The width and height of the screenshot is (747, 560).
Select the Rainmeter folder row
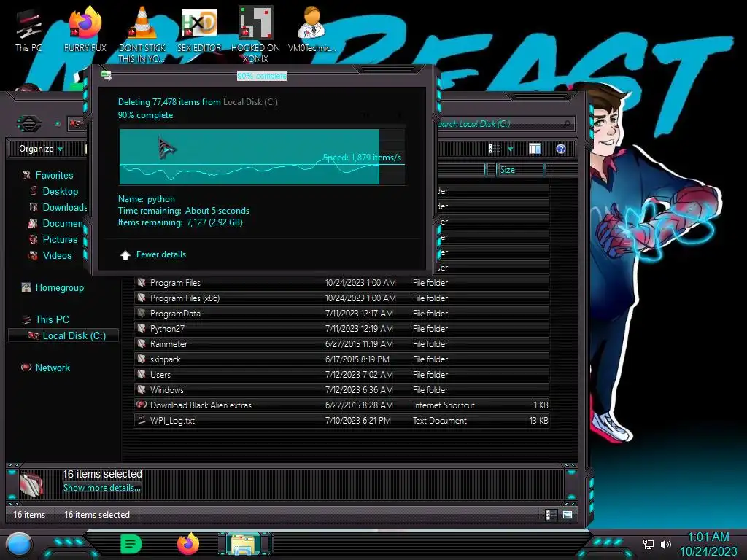coord(341,344)
